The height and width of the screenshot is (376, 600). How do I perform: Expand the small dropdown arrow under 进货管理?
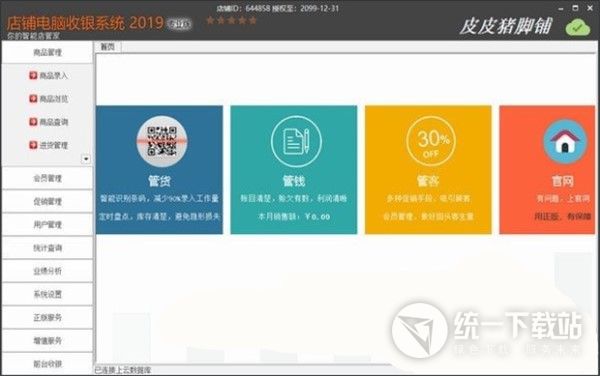pos(86,159)
